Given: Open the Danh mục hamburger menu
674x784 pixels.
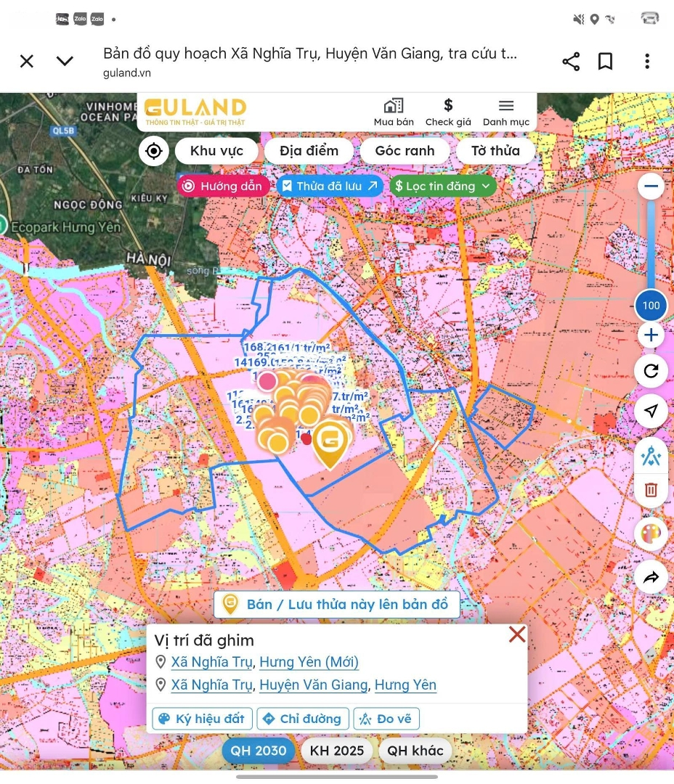Looking at the screenshot, I should tap(506, 113).
